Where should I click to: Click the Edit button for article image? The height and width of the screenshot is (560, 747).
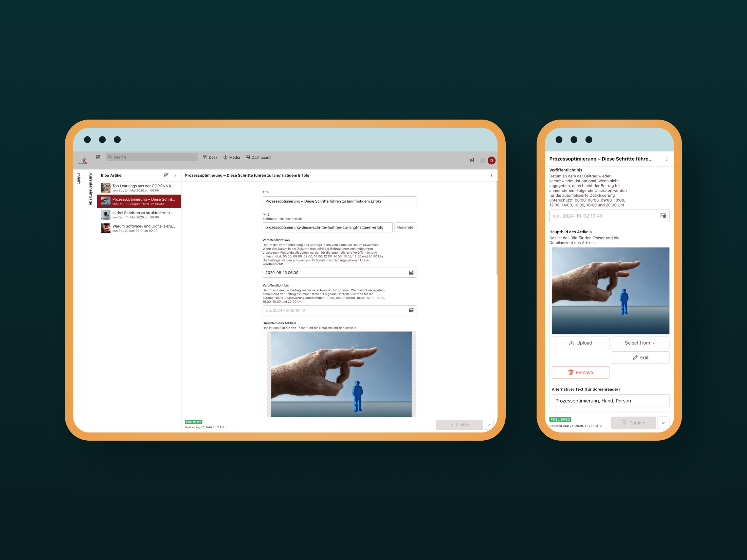641,357
